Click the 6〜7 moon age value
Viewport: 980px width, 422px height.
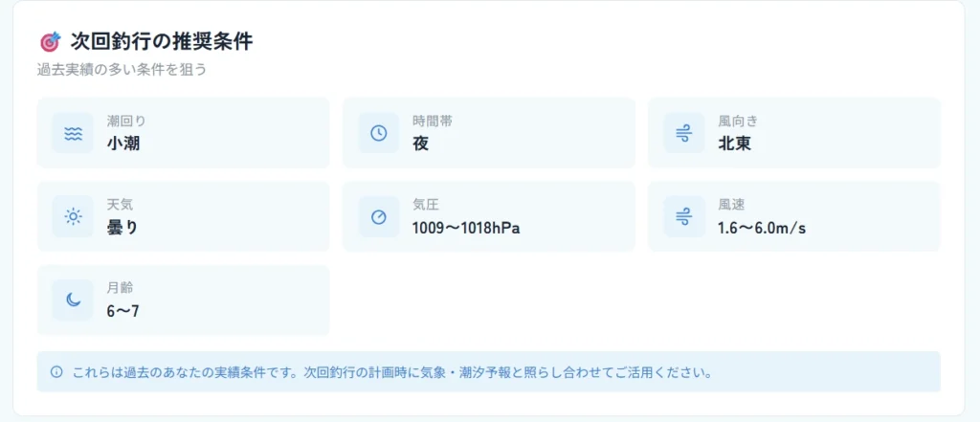123,310
